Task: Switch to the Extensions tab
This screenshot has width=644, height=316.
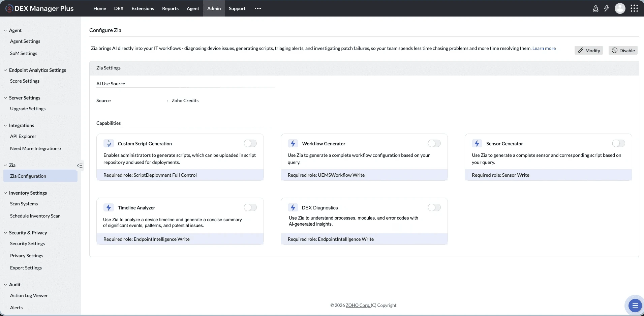Action: 143,8
